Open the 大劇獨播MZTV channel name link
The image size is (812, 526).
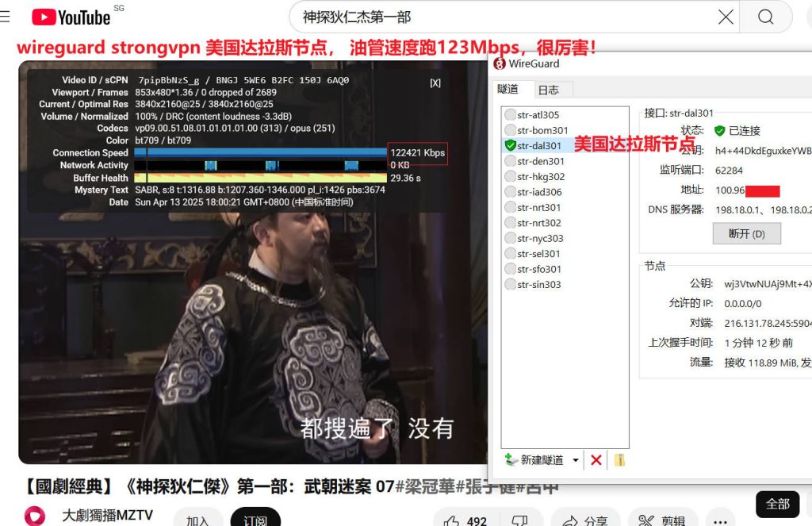click(x=107, y=515)
